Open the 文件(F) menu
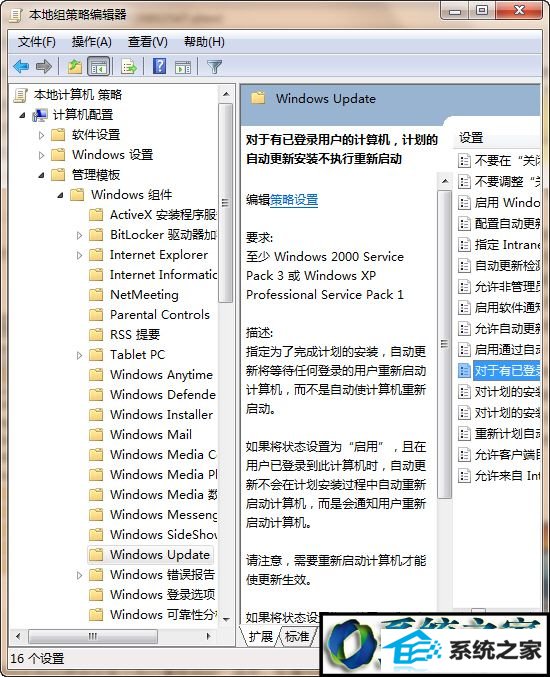The height and width of the screenshot is (677, 550). click(37, 42)
